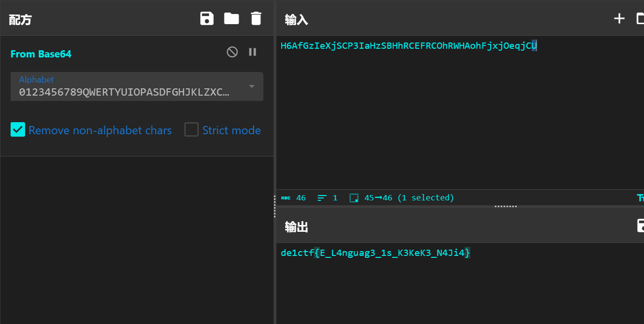The image size is (644, 324).
Task: Click the From Base64 operation title
Action: [x=41, y=54]
